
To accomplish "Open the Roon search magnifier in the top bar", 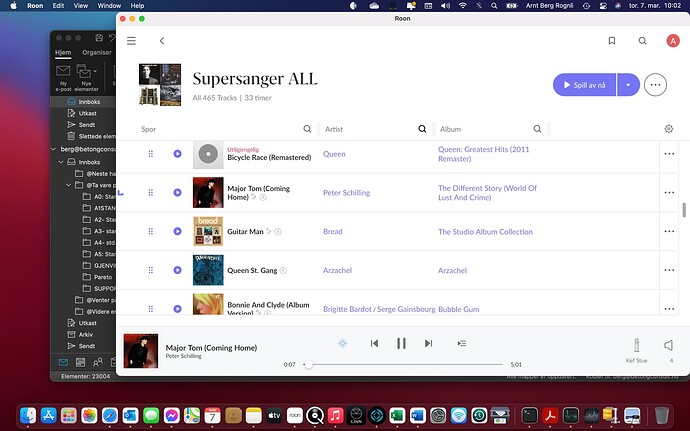I will coord(642,41).
